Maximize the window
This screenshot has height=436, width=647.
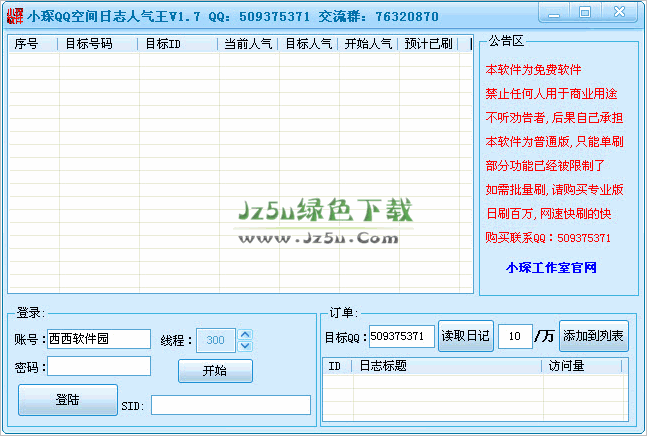click(x=585, y=13)
